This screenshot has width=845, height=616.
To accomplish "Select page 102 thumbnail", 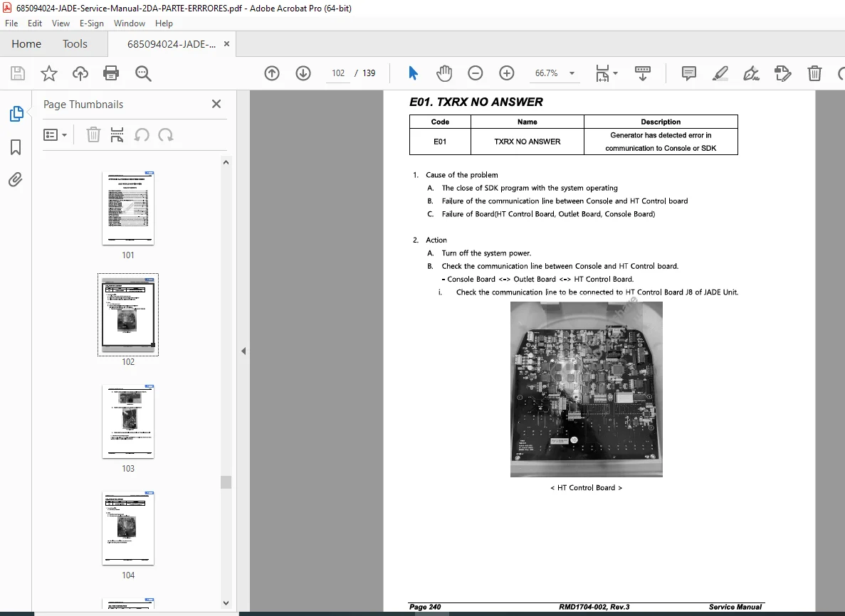I will coord(128,314).
